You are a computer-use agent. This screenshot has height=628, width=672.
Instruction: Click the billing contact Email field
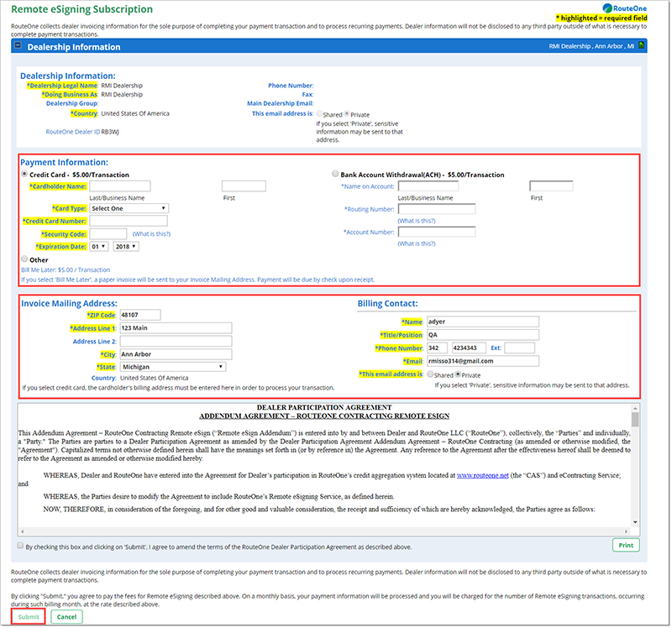pos(483,361)
